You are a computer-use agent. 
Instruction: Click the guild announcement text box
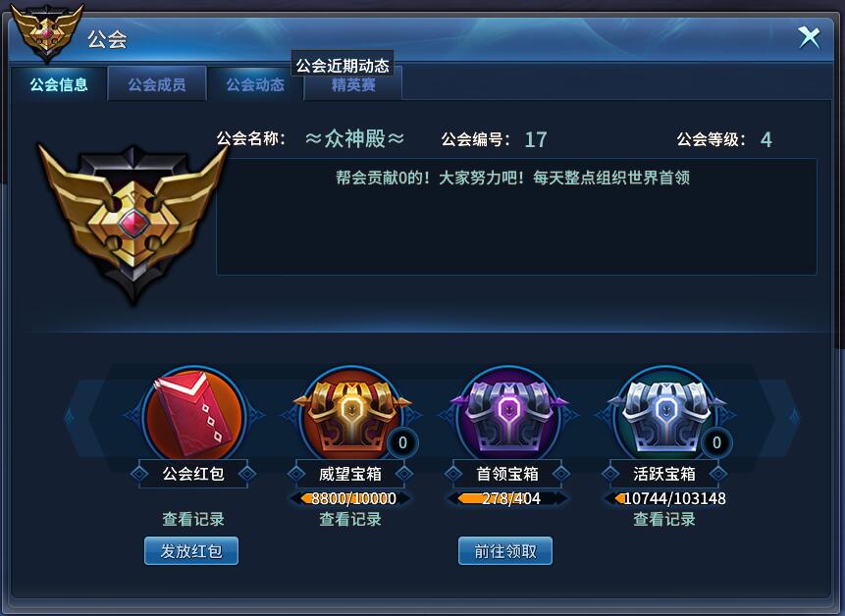tap(516, 217)
